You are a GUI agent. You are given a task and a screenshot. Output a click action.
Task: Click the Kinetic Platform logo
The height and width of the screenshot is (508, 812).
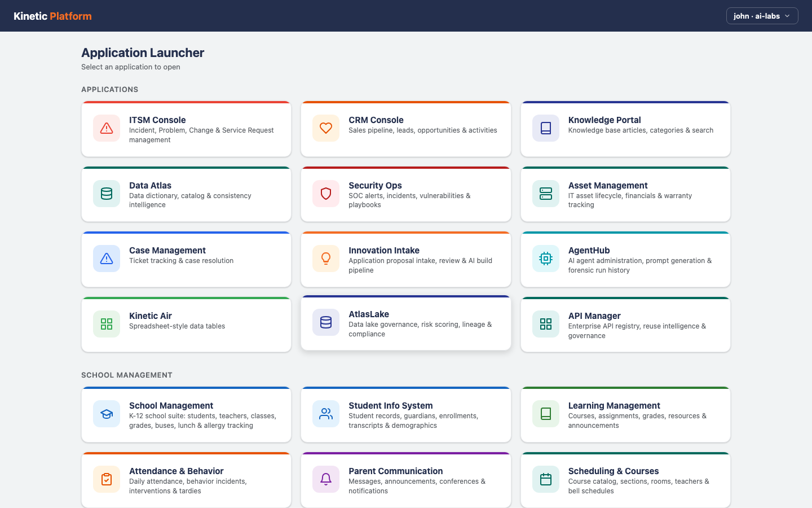pos(52,16)
